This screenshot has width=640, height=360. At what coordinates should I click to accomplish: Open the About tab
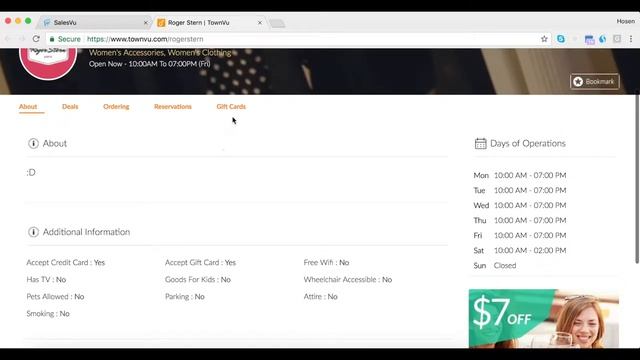[x=28, y=107]
